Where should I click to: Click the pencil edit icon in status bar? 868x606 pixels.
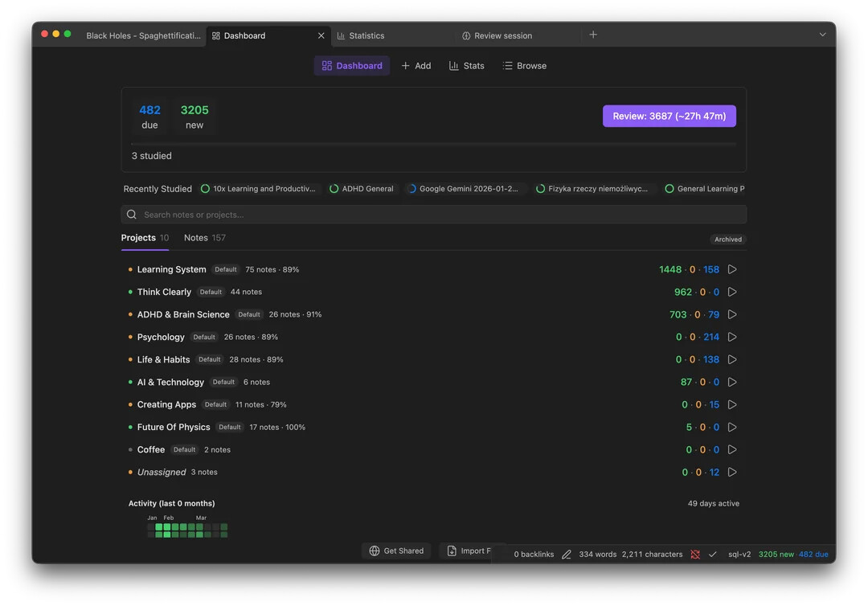(x=567, y=555)
